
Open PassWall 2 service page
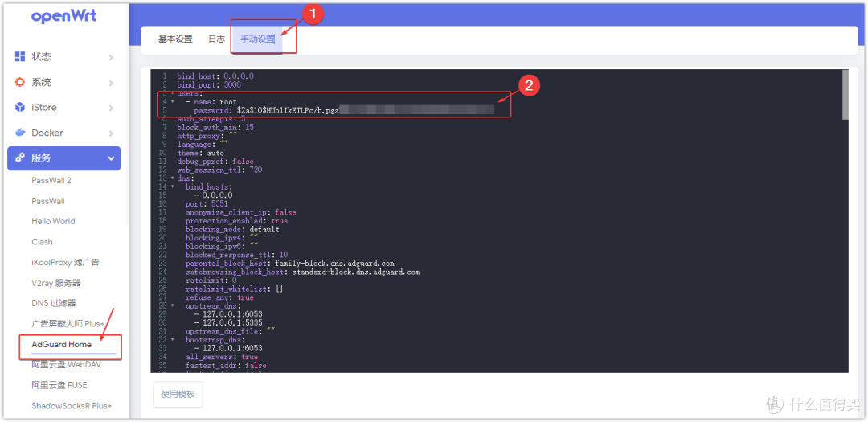click(51, 181)
